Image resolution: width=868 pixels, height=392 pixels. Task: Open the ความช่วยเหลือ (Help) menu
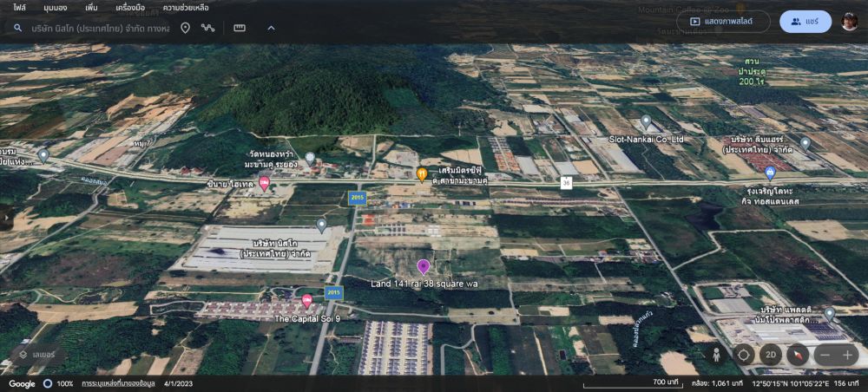pos(186,7)
